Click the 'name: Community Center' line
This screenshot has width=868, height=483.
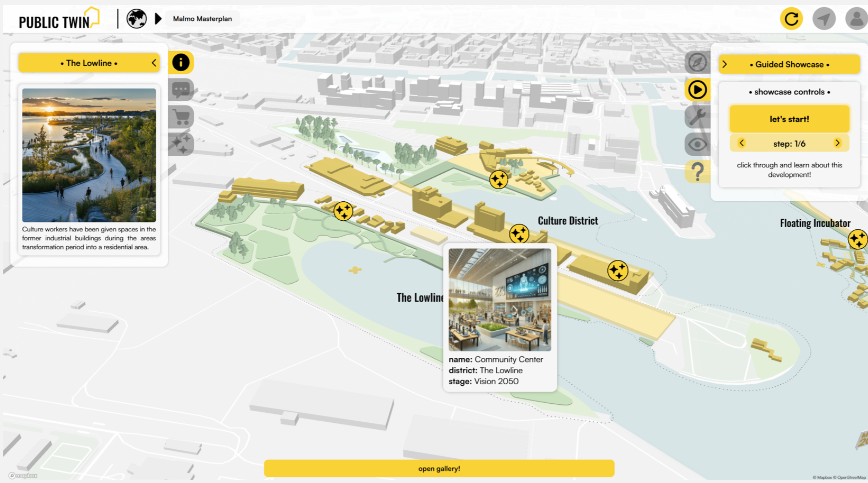[495, 360]
